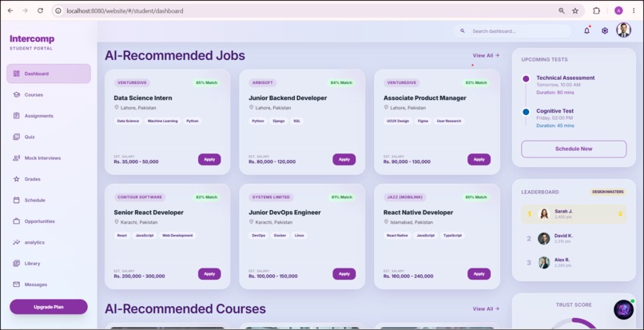644x330 pixels.
Task: Click the Docker skill tag
Action: pos(280,236)
